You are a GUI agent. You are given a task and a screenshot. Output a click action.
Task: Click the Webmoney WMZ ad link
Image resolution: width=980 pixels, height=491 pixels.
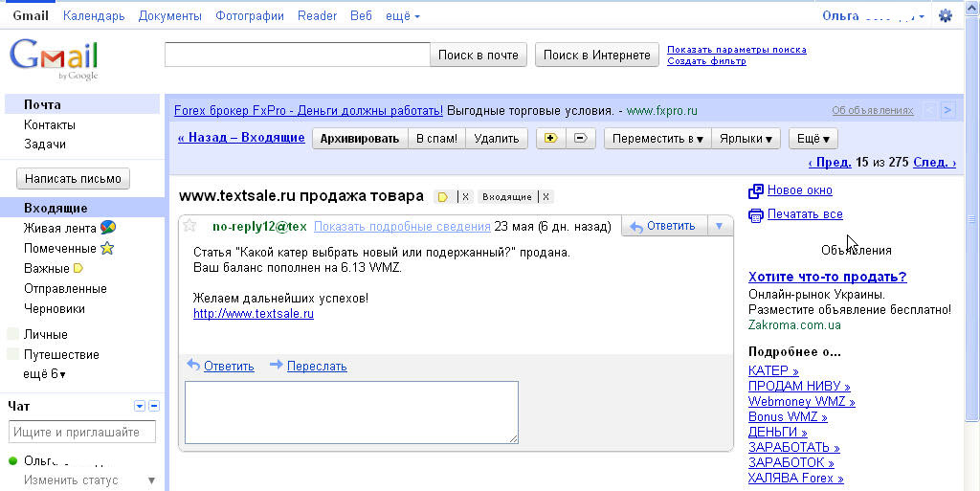(801, 402)
